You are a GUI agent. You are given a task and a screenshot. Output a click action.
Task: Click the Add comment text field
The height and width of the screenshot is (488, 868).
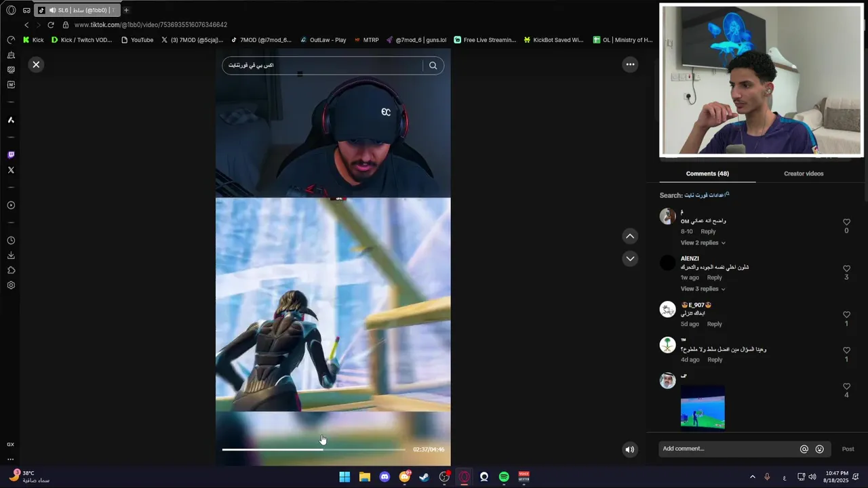coord(729,449)
